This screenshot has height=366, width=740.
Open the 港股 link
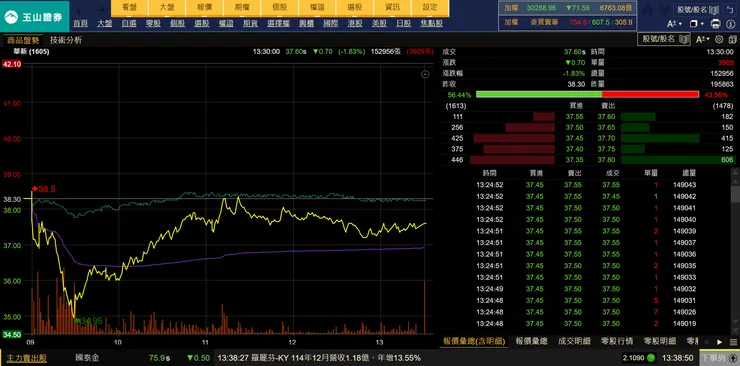tap(355, 24)
